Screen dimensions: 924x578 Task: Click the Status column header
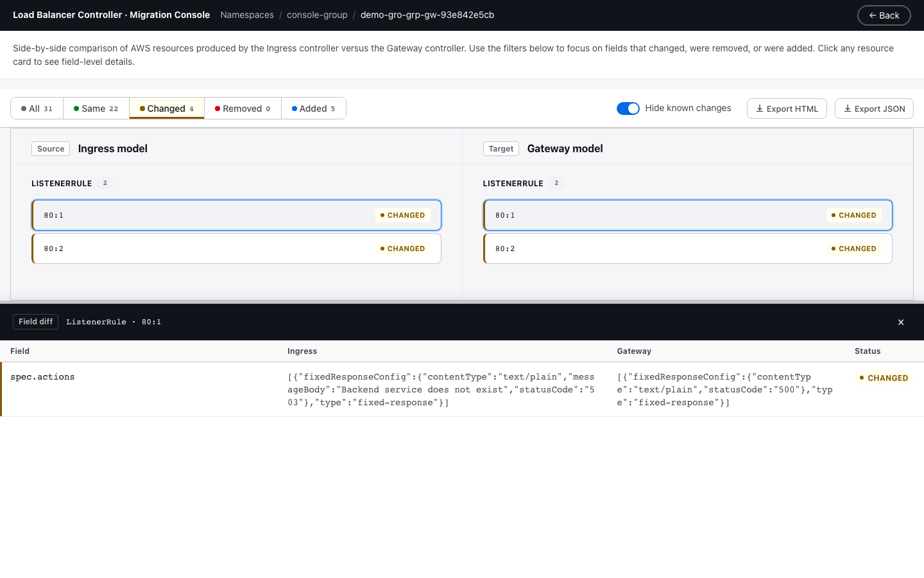coord(868,351)
